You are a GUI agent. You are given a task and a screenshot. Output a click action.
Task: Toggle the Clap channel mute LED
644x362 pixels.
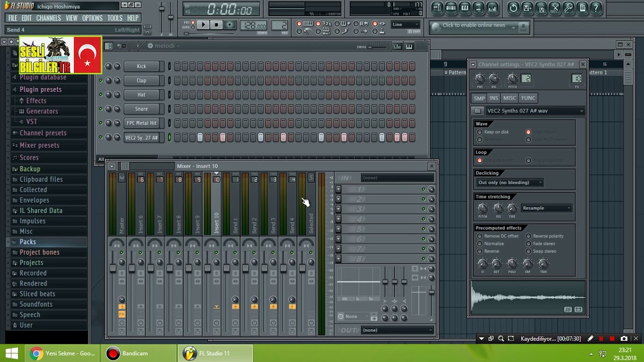tap(101, 80)
